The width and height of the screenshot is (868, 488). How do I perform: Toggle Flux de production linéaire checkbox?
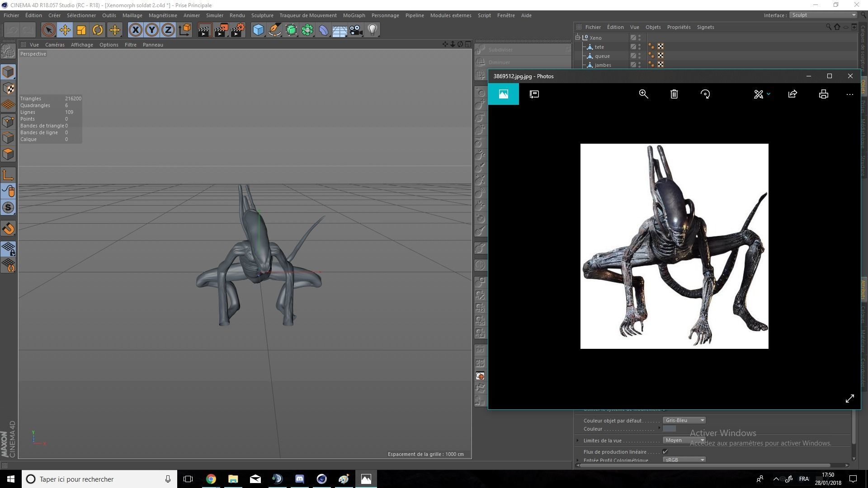click(x=665, y=451)
